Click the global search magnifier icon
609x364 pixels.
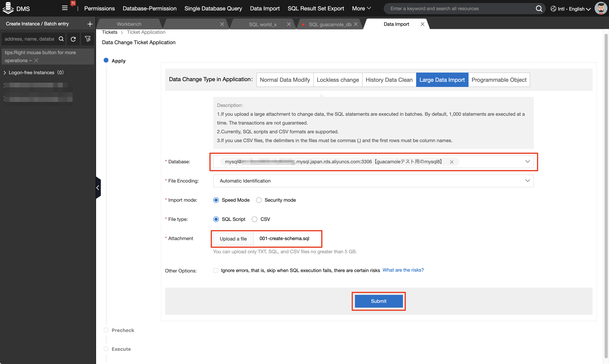[539, 9]
